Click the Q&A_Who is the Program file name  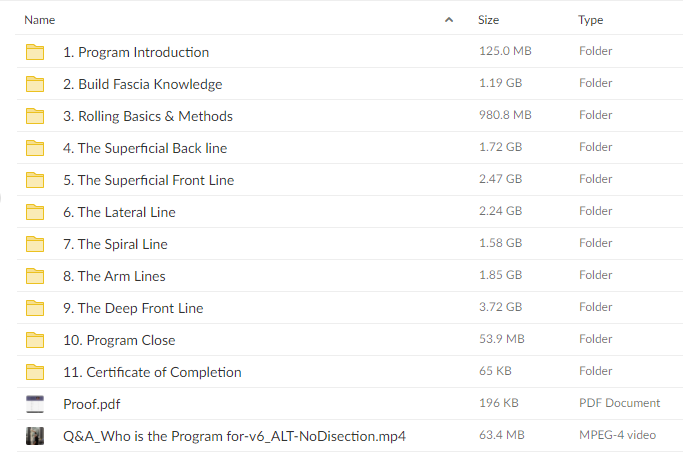[x=234, y=436]
